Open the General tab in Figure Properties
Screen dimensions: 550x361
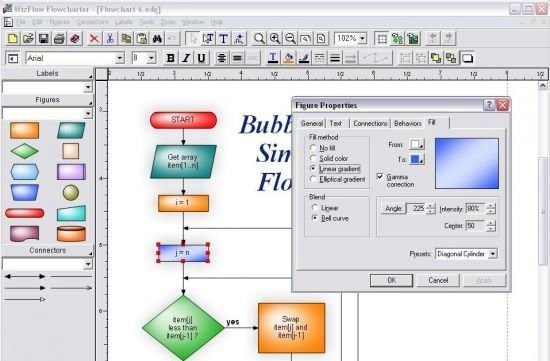311,123
